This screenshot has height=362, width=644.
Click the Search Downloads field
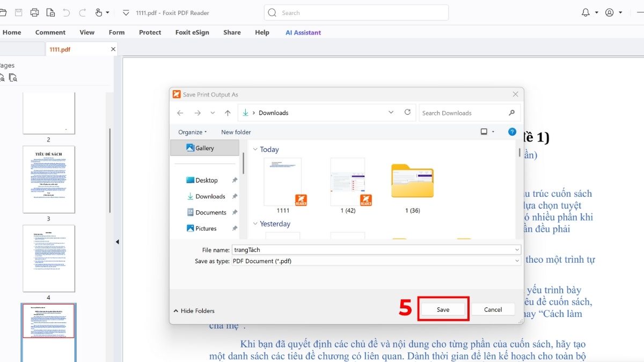(x=470, y=113)
